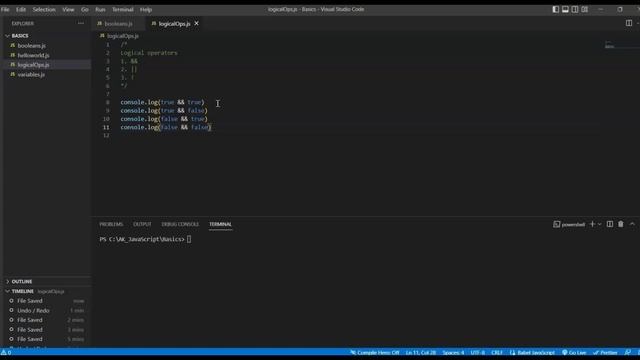Switch to the OUTPUT panel tab
This screenshot has height=360, width=640.
tap(142, 224)
